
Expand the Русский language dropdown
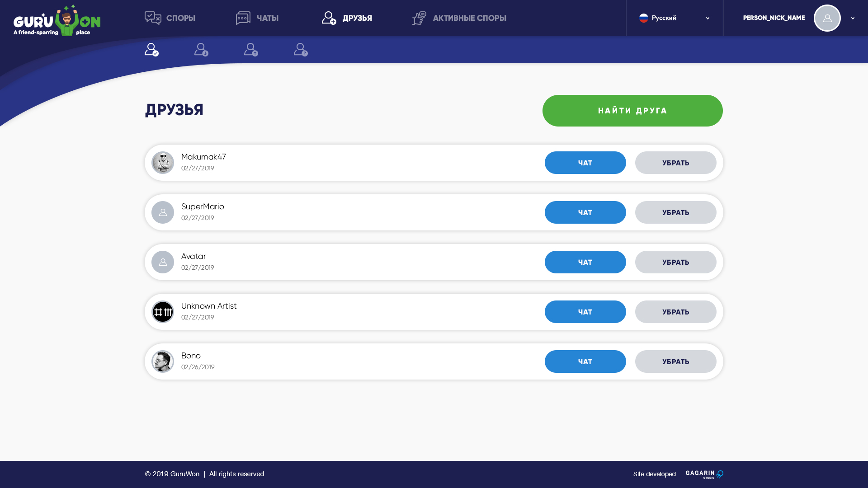708,18
